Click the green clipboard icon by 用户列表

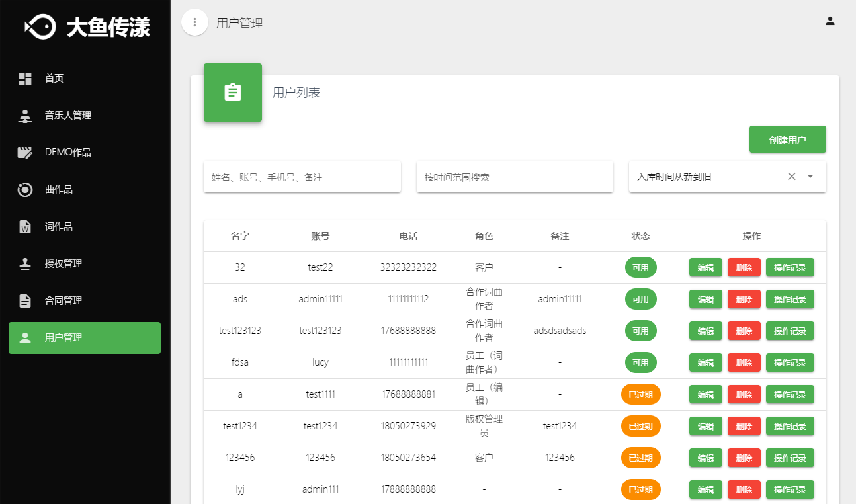(x=232, y=93)
